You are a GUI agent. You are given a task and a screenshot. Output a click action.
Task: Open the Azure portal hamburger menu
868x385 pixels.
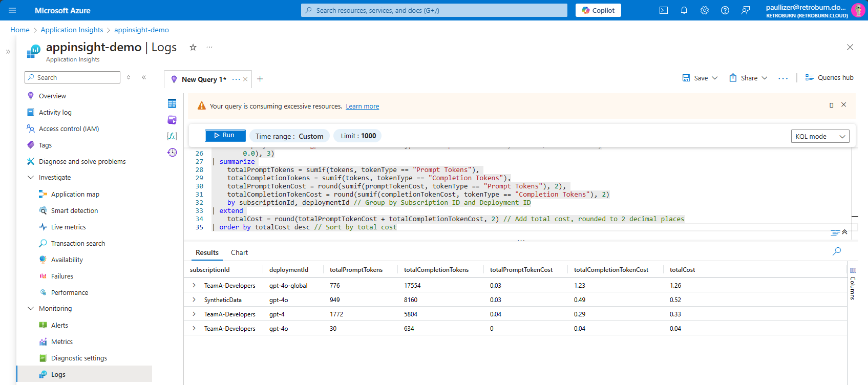[12, 10]
